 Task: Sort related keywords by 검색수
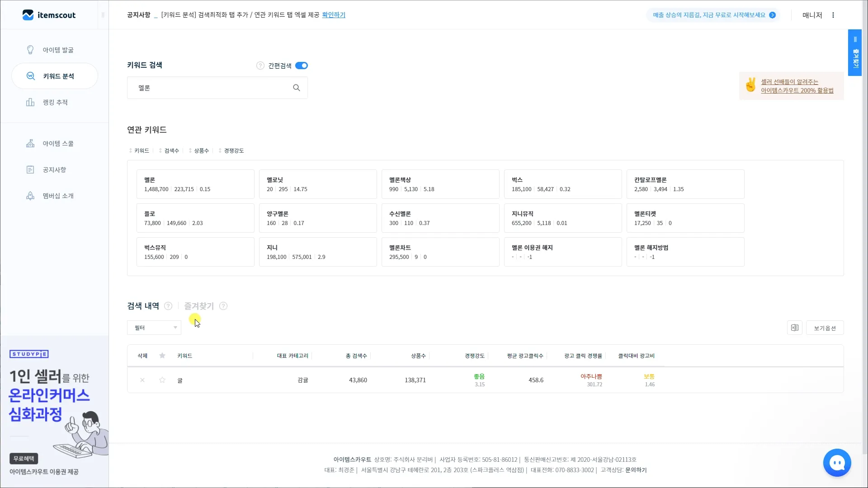tap(169, 150)
